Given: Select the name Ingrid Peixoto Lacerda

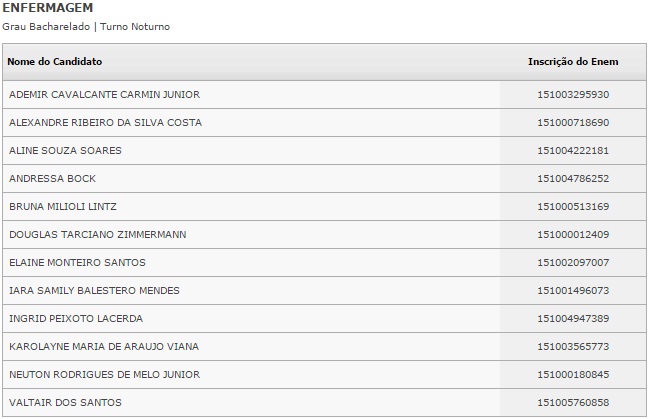Looking at the screenshot, I should [76, 319].
